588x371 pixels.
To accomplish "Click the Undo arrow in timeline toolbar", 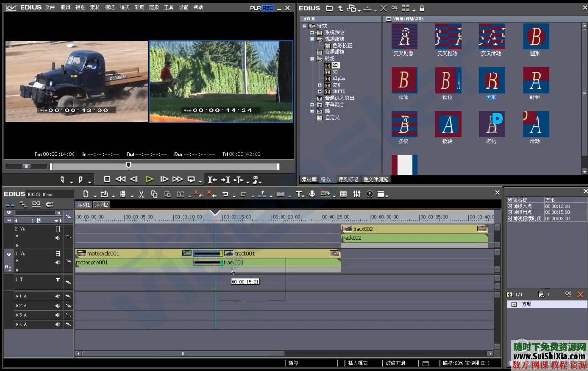I will click(225, 194).
